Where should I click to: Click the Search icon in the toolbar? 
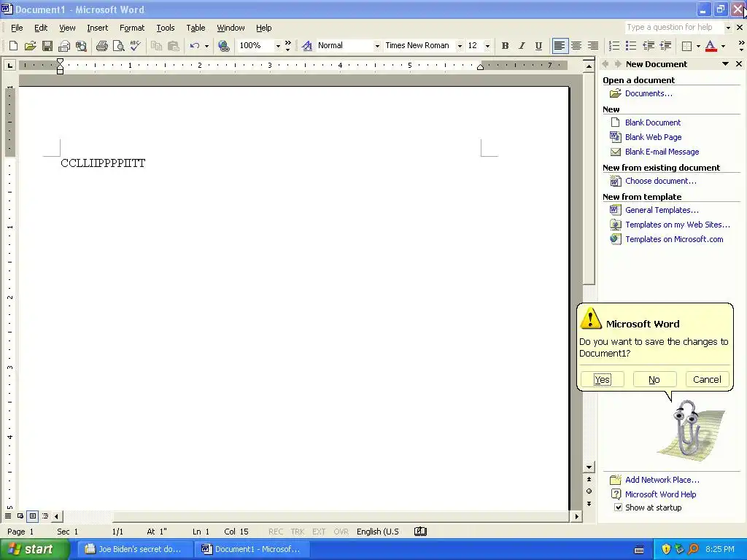[x=81, y=46]
